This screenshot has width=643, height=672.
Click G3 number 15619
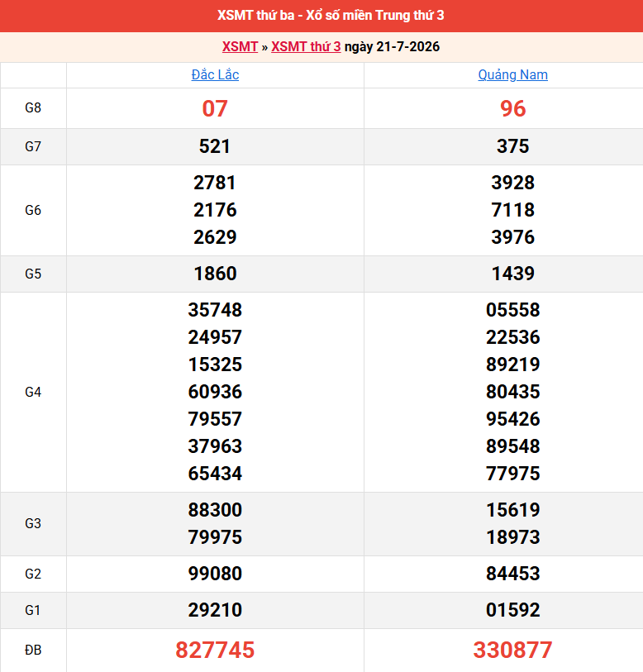(512, 510)
